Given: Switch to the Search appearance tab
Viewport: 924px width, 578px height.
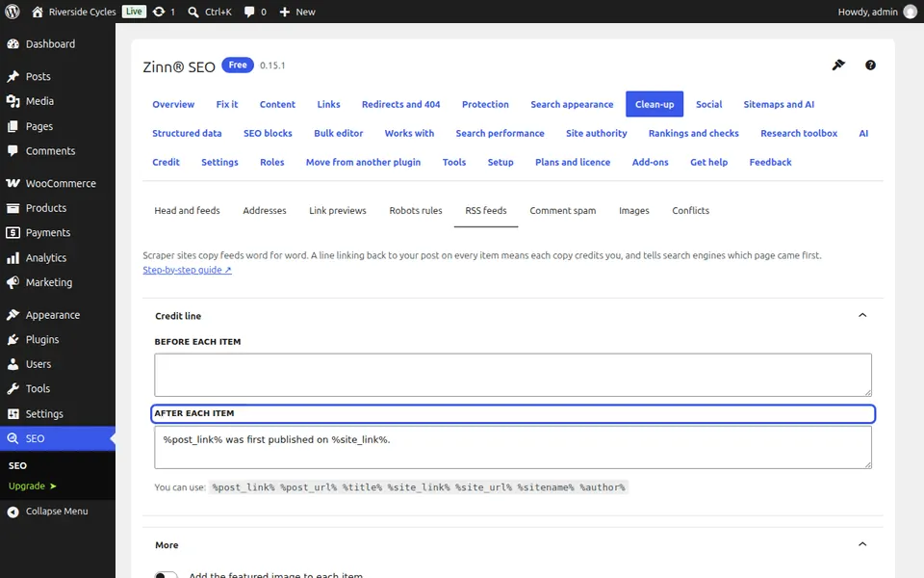Looking at the screenshot, I should tap(572, 104).
